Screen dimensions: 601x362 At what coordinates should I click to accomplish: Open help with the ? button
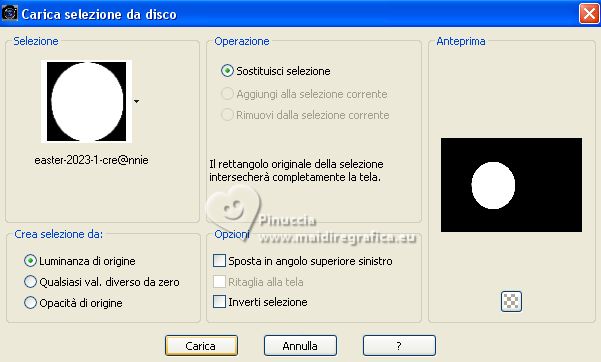tap(399, 346)
